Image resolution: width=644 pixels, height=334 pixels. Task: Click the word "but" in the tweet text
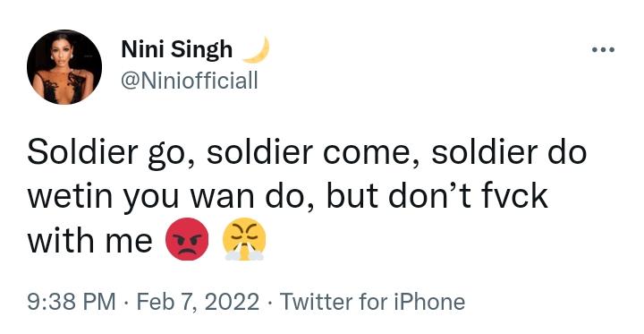(352, 196)
